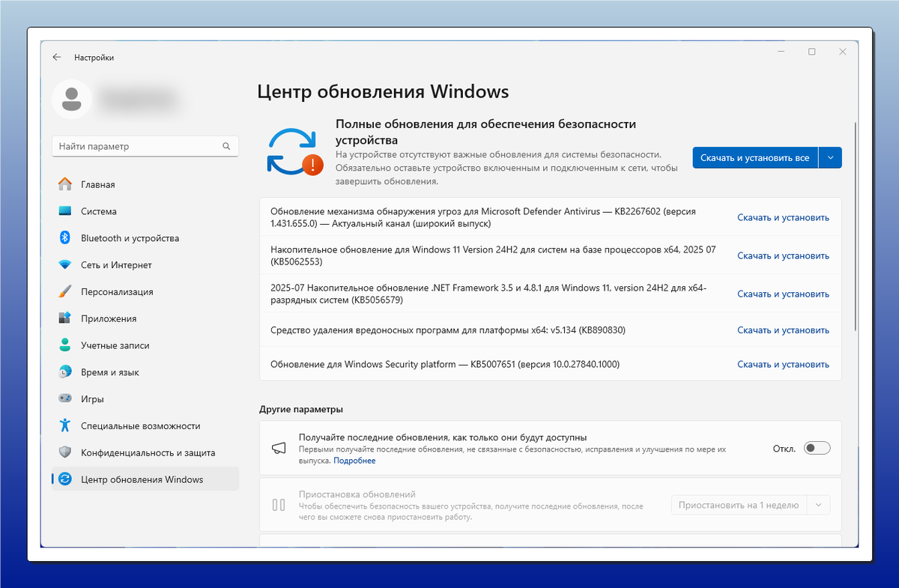
Task: Click the Найти параметр search field
Action: coord(145,146)
